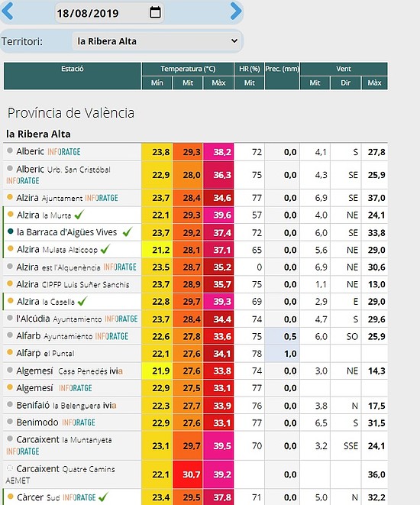420x505 pixels.
Task: Click green checkmark next to Càrcer Sud
Action: [103, 497]
